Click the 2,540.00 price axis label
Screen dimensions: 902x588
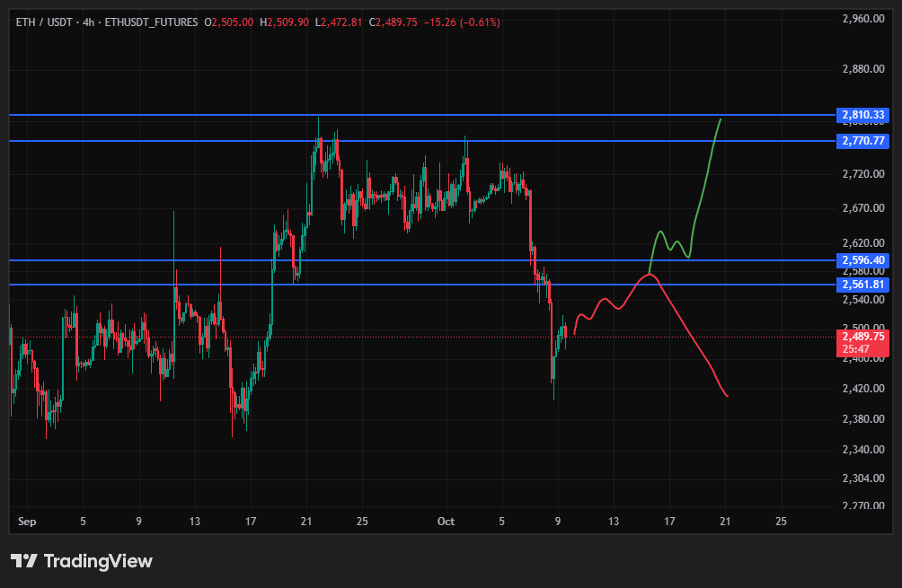click(863, 300)
